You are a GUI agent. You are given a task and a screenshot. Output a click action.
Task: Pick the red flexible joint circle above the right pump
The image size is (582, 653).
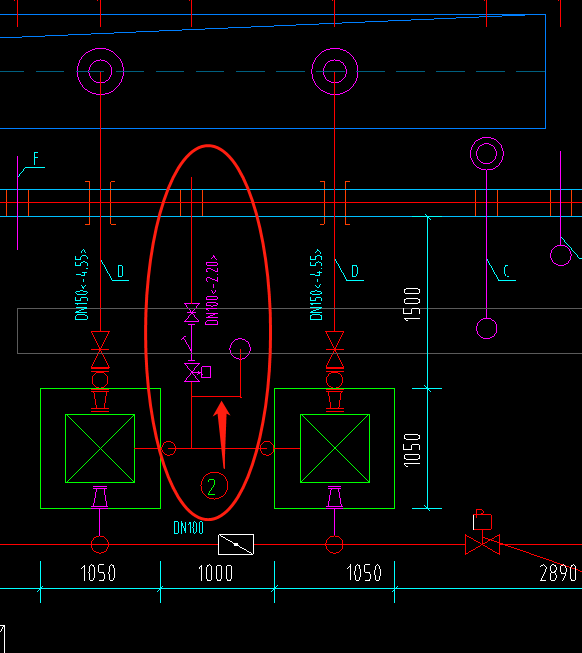(335, 380)
